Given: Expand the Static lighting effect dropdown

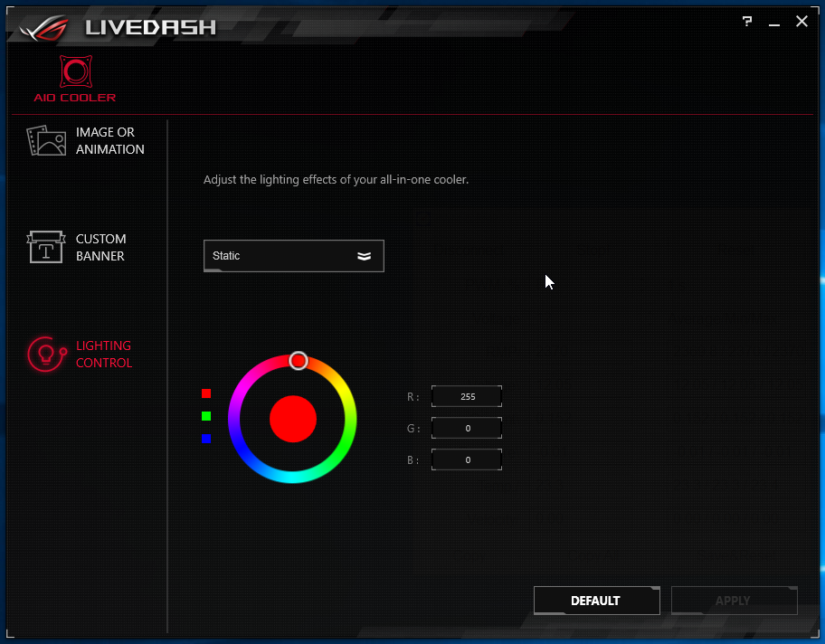Looking at the screenshot, I should (x=294, y=256).
